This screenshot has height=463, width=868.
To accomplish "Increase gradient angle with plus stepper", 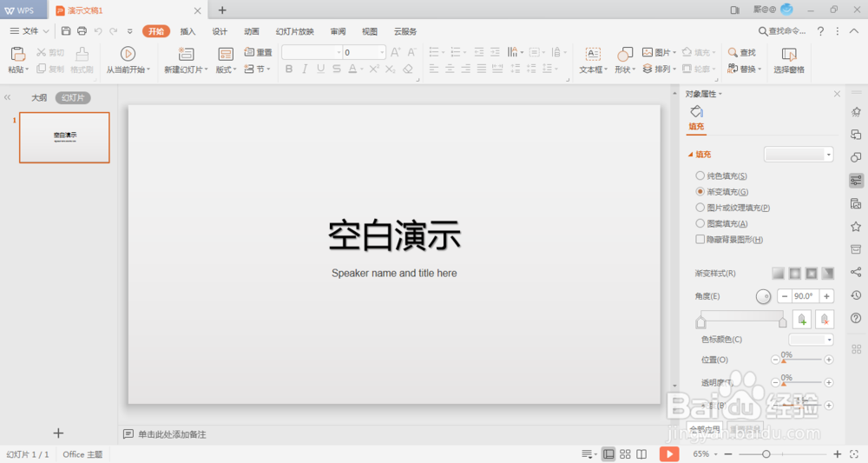I will [x=826, y=296].
